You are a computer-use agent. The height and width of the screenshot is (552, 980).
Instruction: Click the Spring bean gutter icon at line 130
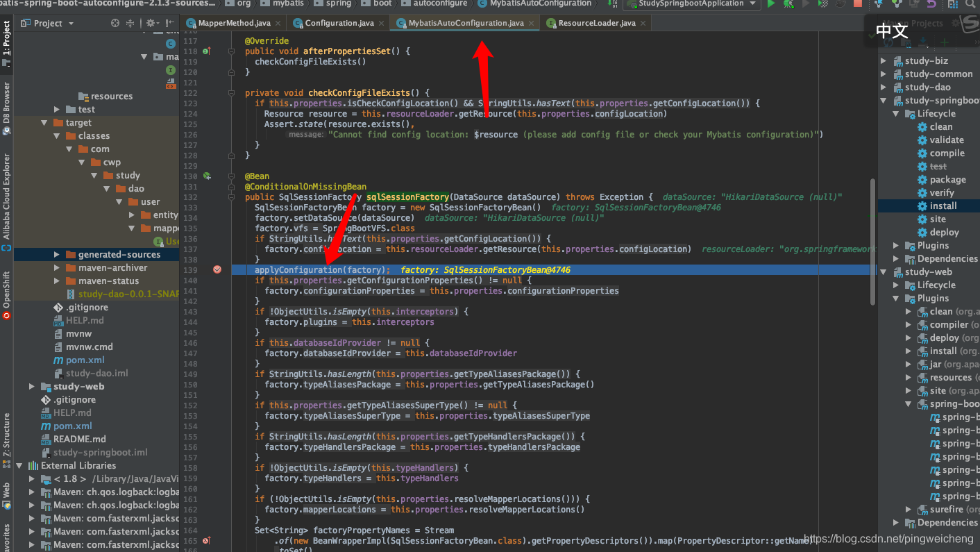pos(207,176)
